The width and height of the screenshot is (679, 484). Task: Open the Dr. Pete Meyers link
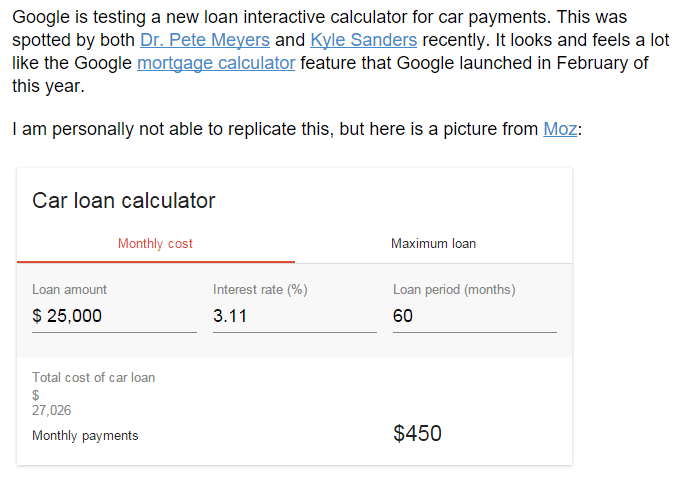tap(204, 40)
